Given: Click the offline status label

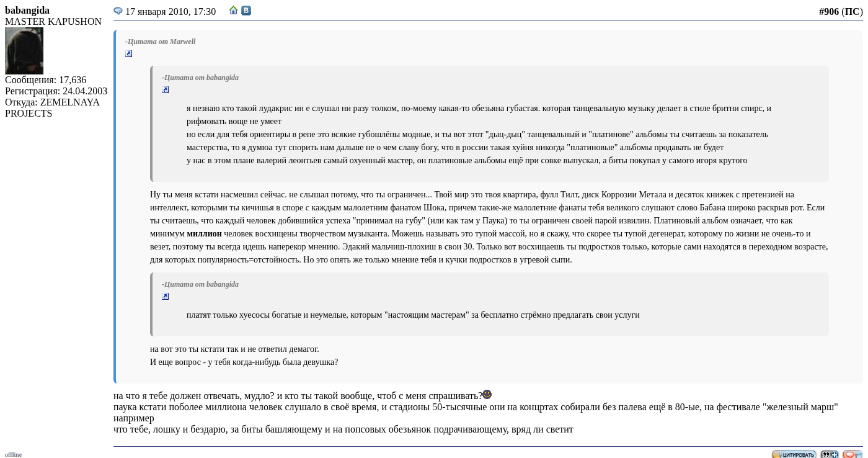Looking at the screenshot, I should tap(13, 454).
